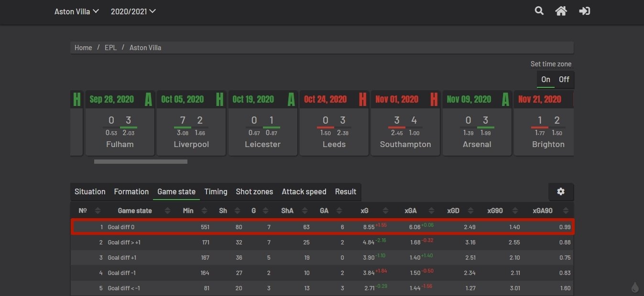The height and width of the screenshot is (296, 644).
Task: Turn time zone setting On
Action: click(546, 80)
